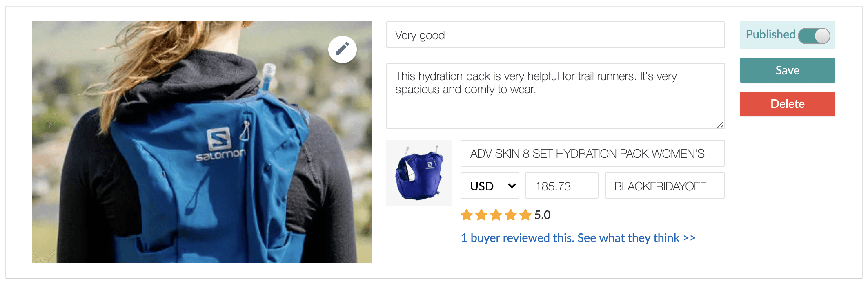Click the second rating star
The width and height of the screenshot is (868, 282).
481,215
